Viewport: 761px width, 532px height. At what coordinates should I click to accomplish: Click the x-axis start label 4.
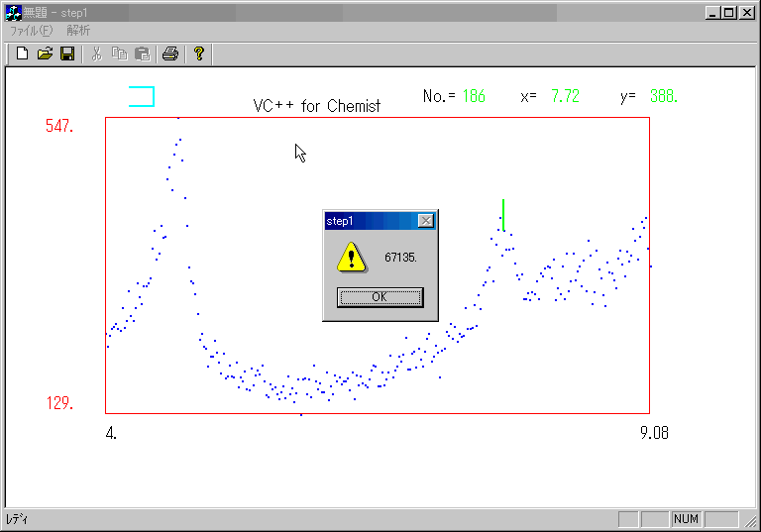tap(111, 433)
